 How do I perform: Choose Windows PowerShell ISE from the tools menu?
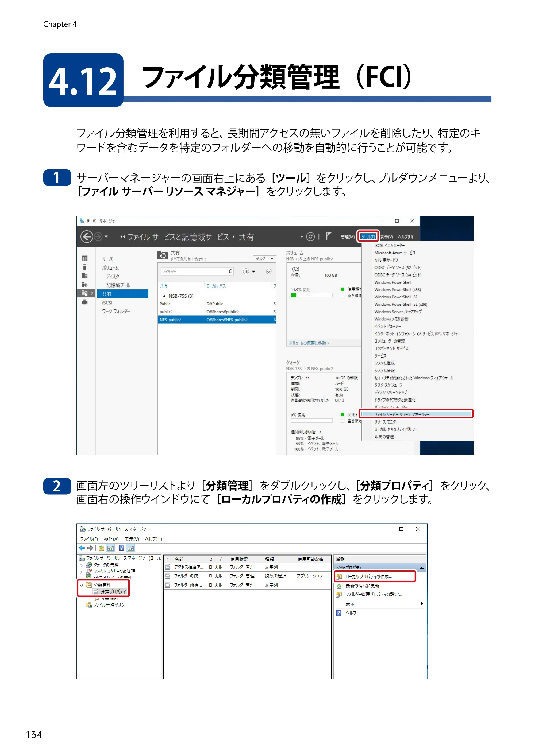(396, 297)
